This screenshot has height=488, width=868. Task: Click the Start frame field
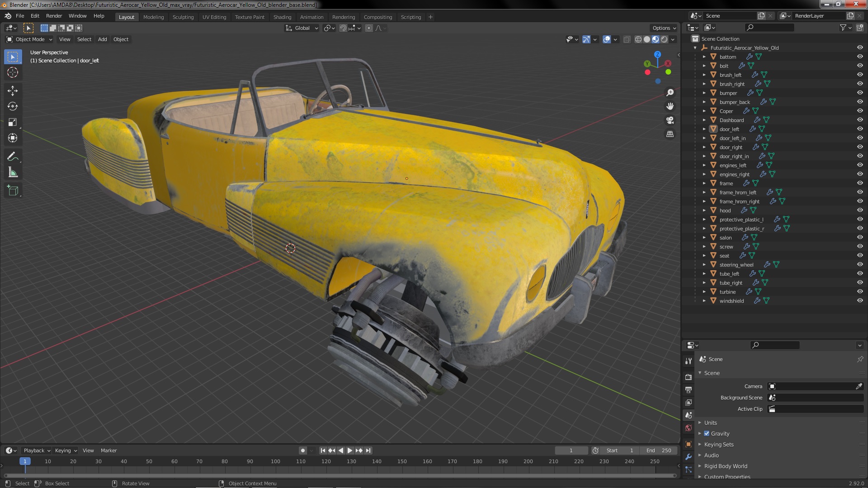(621, 450)
